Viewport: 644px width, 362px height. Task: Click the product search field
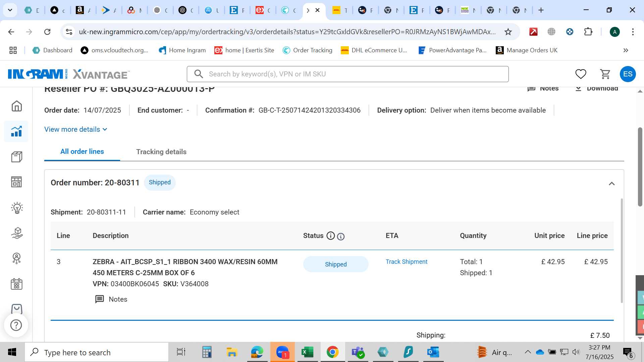point(347,74)
